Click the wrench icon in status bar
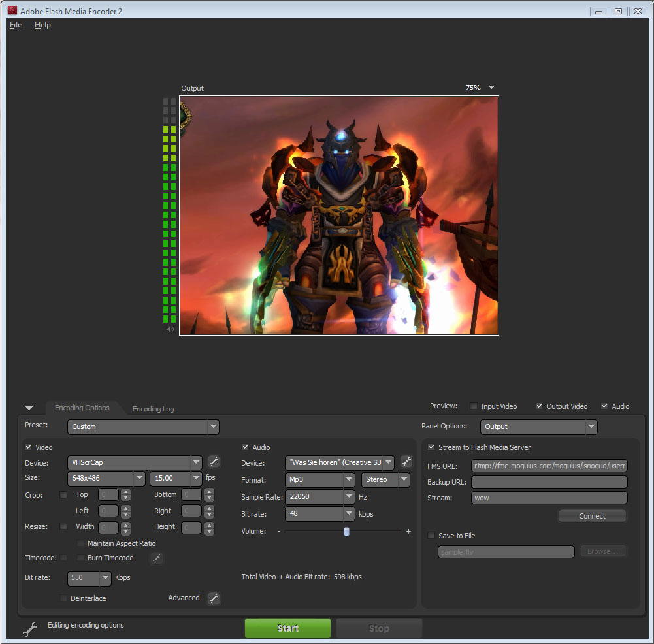The image size is (654, 644). pos(29,628)
